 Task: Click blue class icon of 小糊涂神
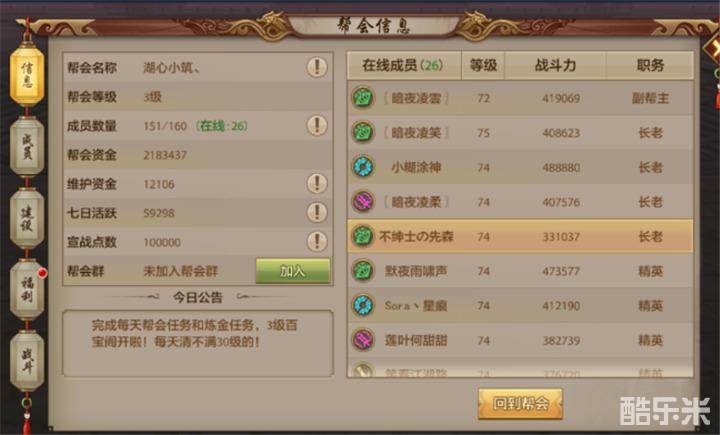pyautogui.click(x=363, y=167)
